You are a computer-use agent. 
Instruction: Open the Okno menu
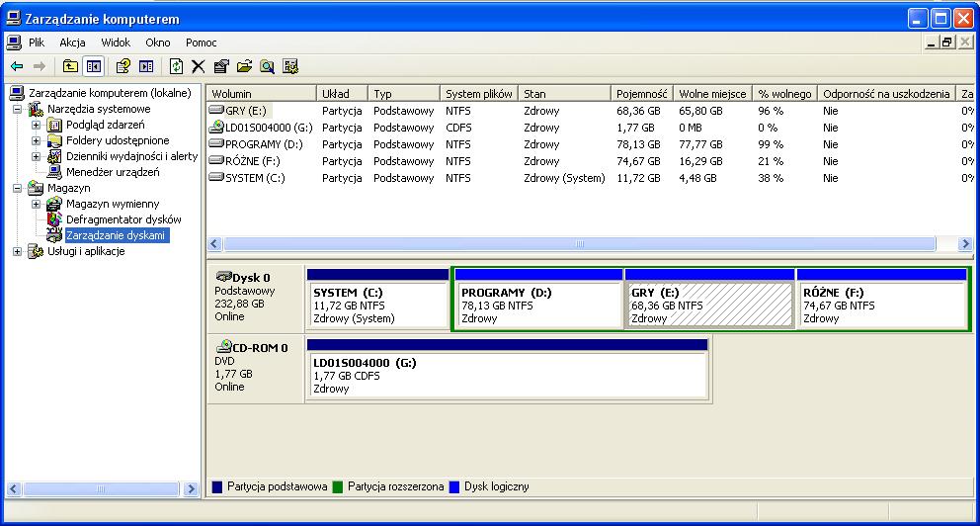157,43
